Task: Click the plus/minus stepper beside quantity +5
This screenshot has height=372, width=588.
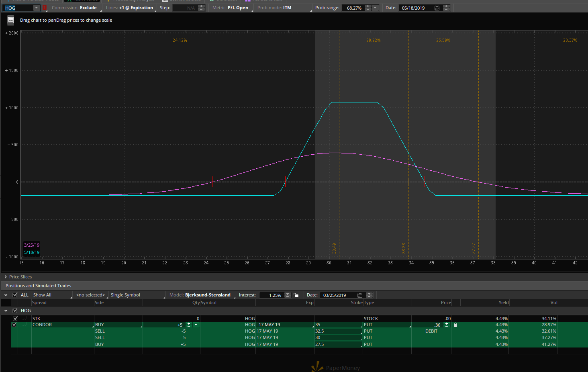Action: point(189,325)
